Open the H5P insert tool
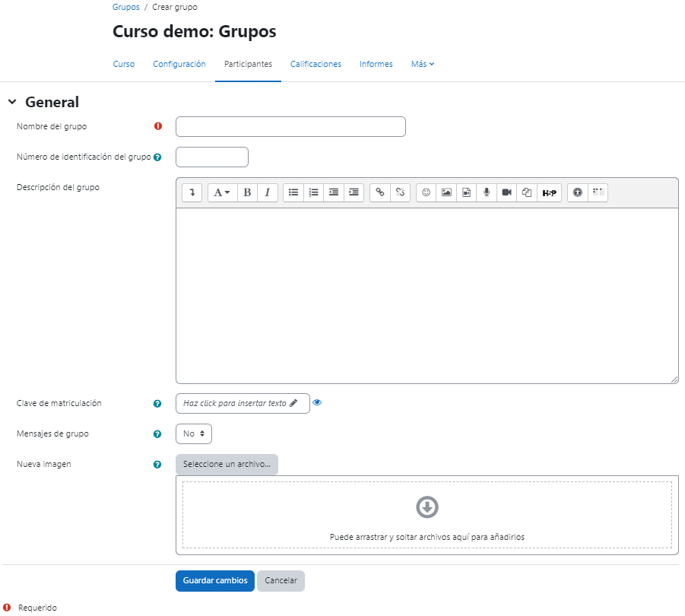Image resolution: width=685 pixels, height=616 pixels. [x=548, y=193]
